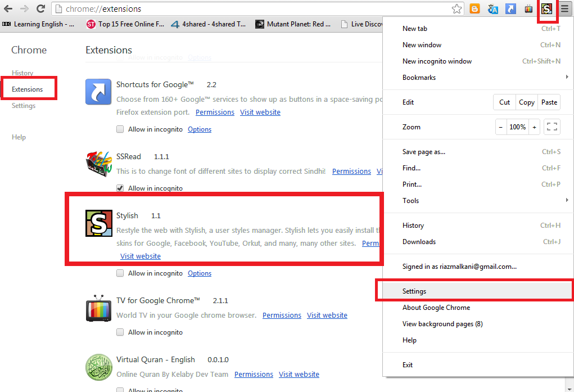Click the Copy button

pyautogui.click(x=527, y=102)
